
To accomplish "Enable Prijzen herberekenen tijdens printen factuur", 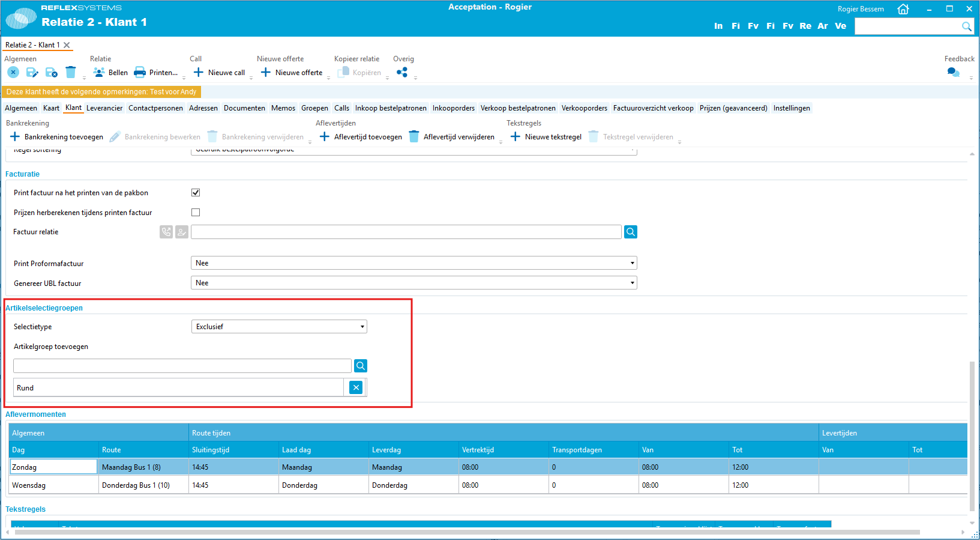I will click(x=196, y=213).
